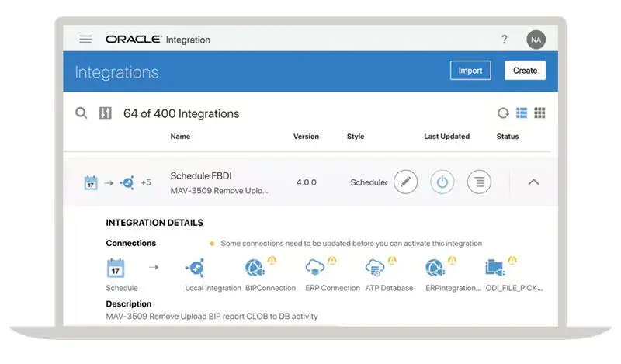
Task: Click the truncated MAV-3509 Remove Uplo... subtitle
Action: 219,190
